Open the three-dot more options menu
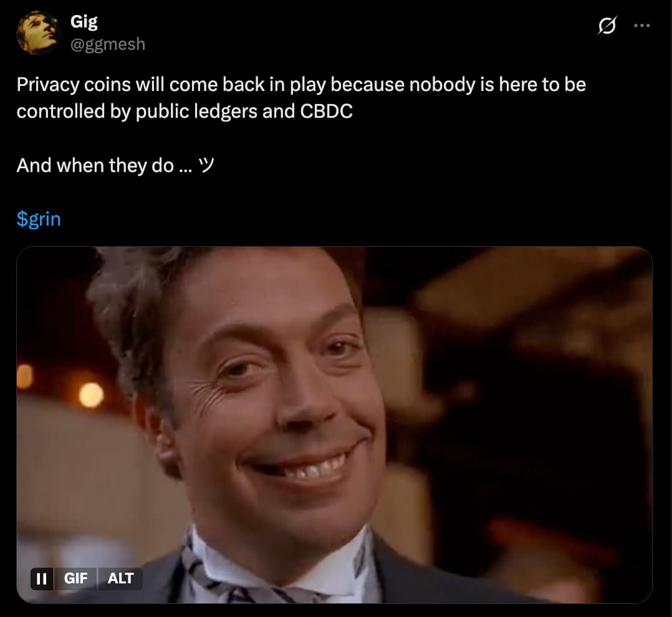 point(641,26)
